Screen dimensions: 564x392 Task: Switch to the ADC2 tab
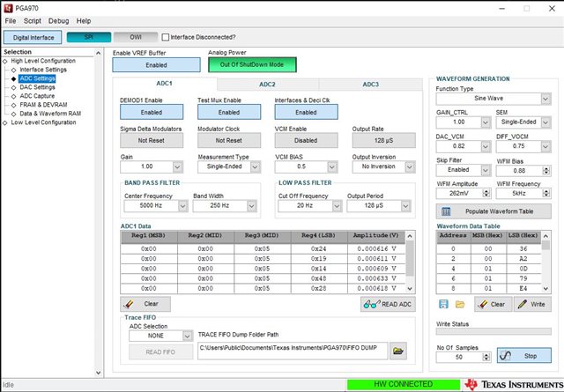(x=267, y=85)
